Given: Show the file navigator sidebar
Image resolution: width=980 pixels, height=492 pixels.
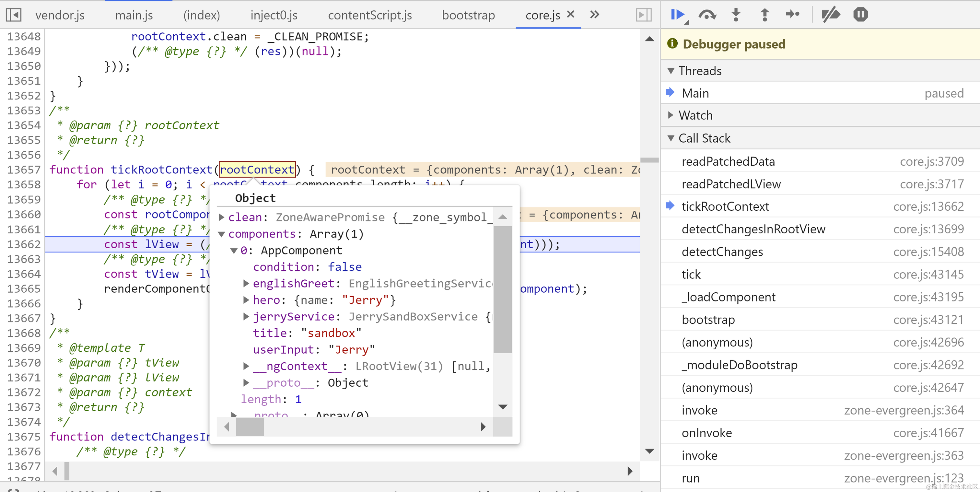Looking at the screenshot, I should [13, 15].
